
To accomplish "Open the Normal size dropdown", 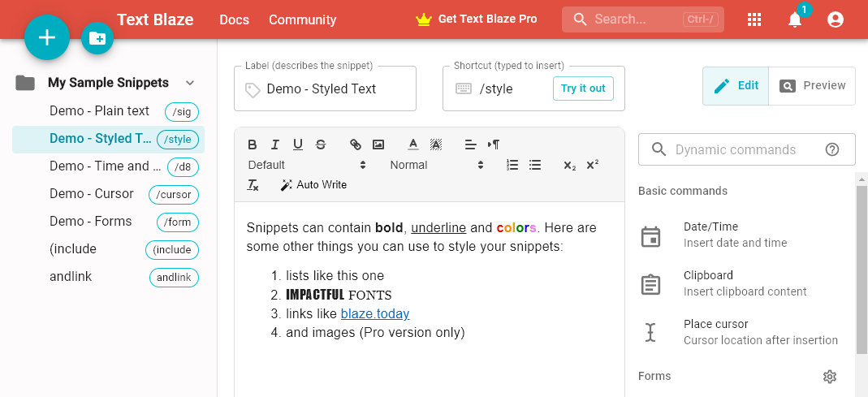I will pyautogui.click(x=437, y=165).
